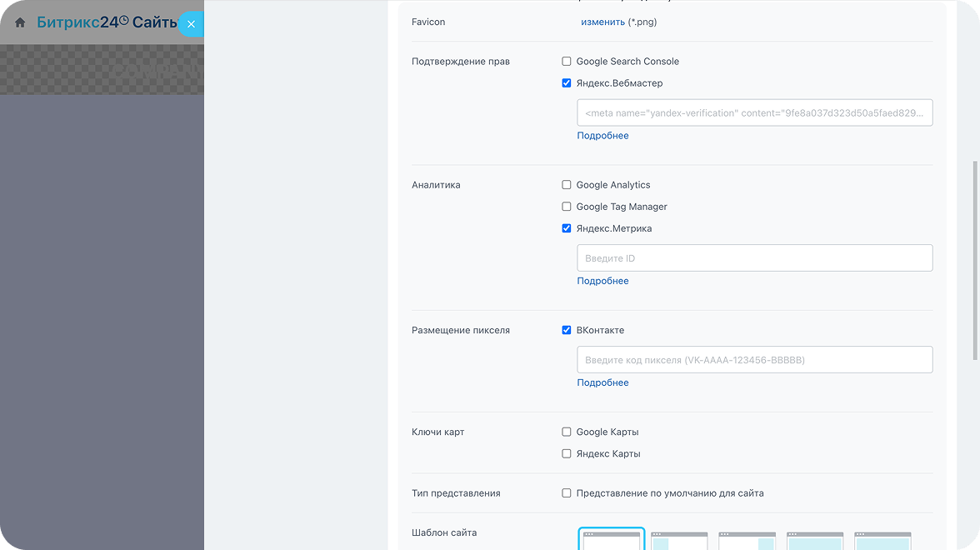Uncheck Яндекс.Вебмастер option
980x550 pixels.
pos(567,83)
